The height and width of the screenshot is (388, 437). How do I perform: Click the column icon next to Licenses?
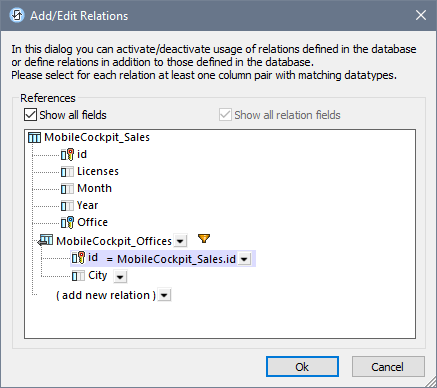(67, 172)
